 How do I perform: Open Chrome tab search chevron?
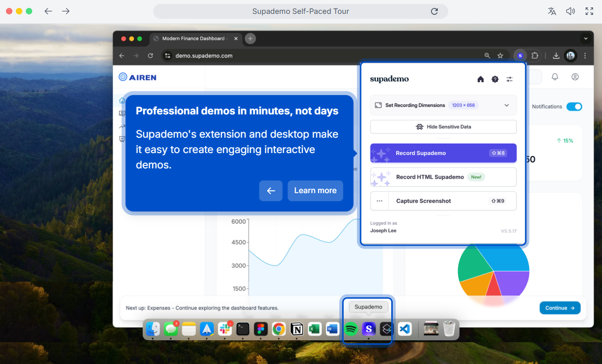586,38
